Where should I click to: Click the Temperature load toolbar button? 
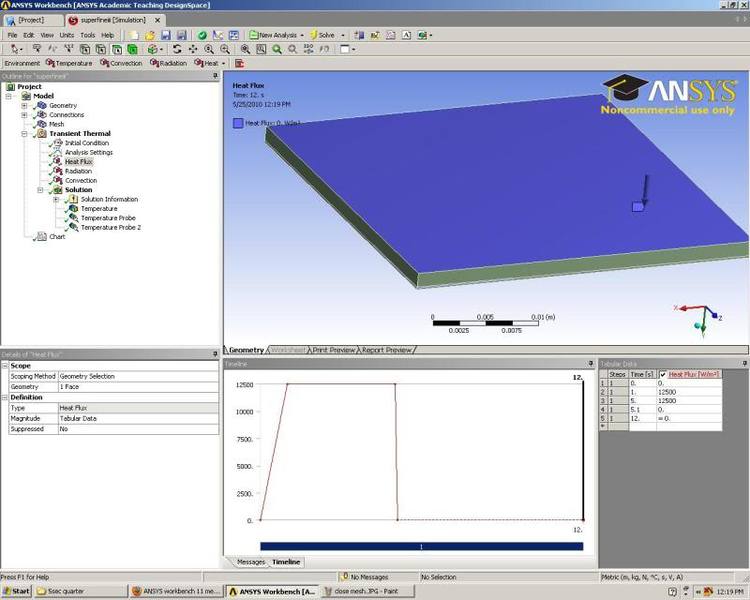pos(69,63)
